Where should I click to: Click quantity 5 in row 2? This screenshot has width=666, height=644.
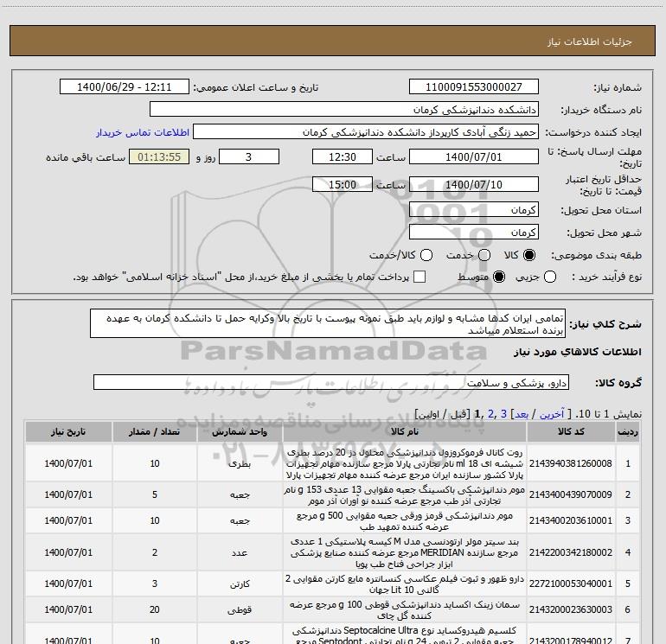coord(155,494)
